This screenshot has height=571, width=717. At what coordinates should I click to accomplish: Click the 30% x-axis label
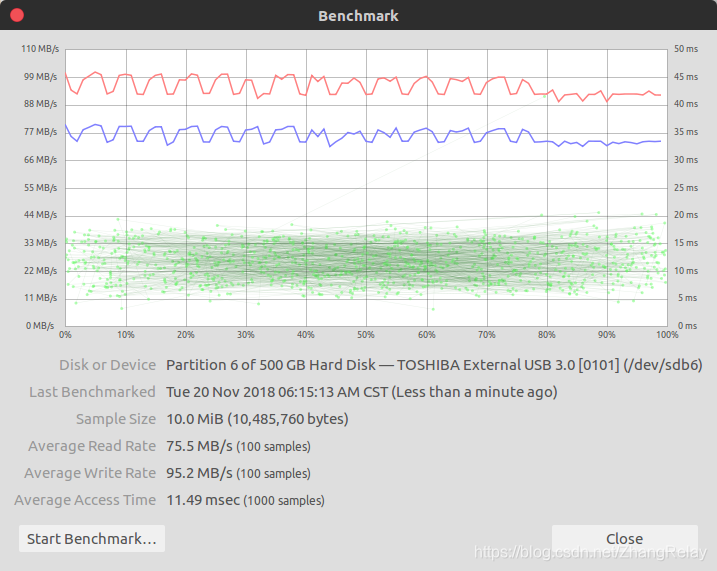tap(246, 335)
